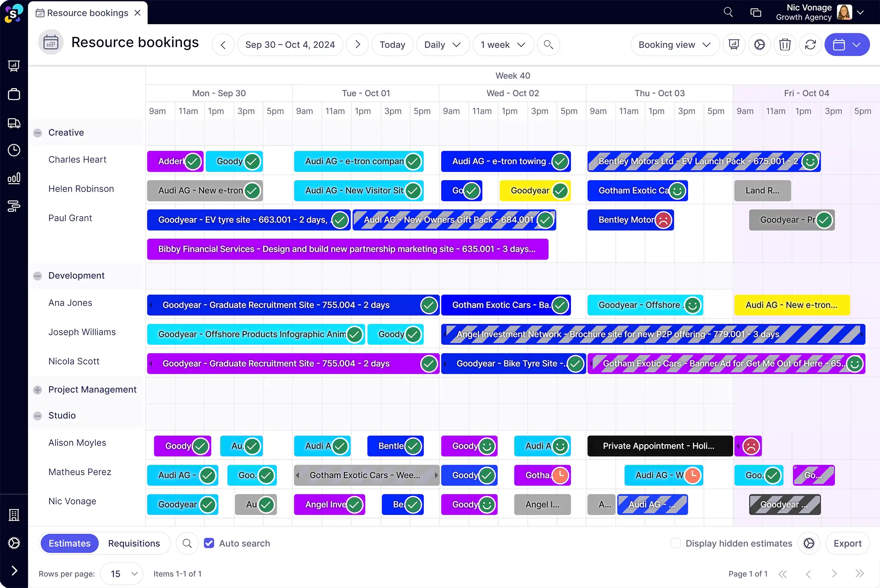880x588 pixels.
Task: Go to previous results page arrow
Action: coord(808,574)
